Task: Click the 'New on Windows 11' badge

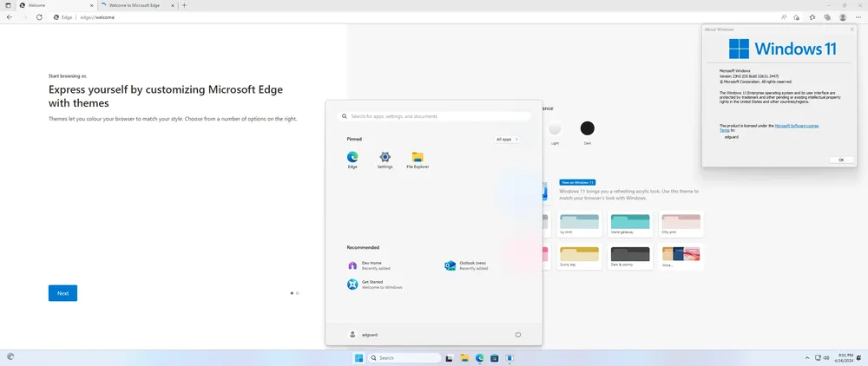Action: (577, 182)
